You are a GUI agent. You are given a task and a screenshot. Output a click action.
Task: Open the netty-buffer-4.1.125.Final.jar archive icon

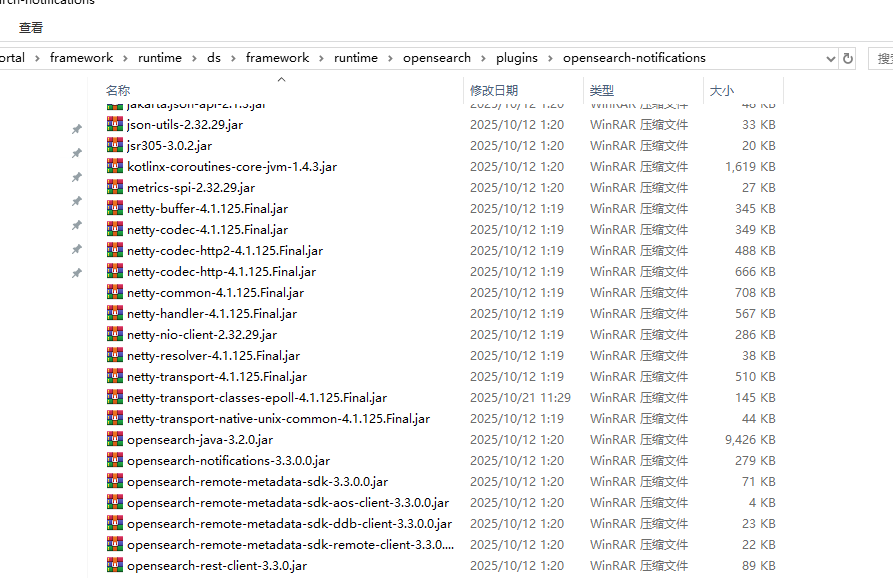[114, 208]
